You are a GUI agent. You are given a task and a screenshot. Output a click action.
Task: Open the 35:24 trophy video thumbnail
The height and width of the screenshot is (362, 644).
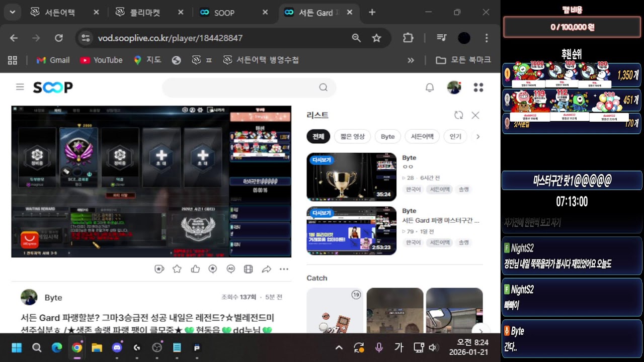click(351, 177)
